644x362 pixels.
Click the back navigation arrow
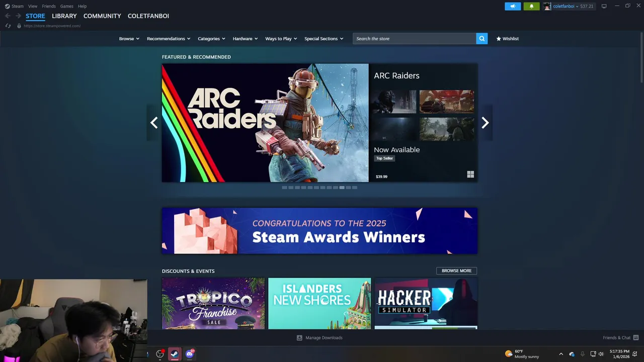point(8,16)
